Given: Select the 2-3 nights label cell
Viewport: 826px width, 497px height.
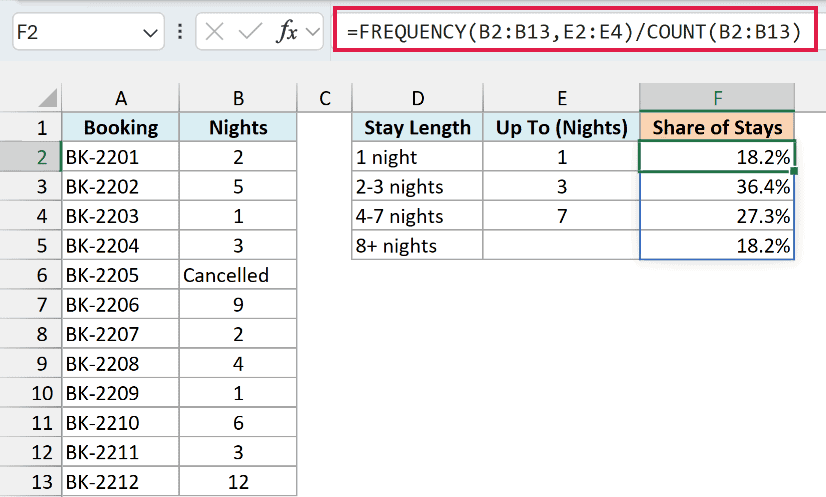Looking at the screenshot, I should pyautogui.click(x=417, y=187).
